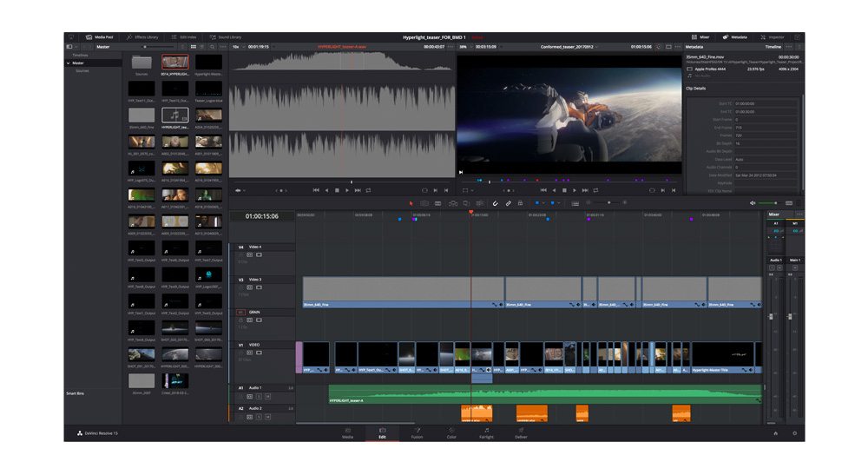This screenshot has width=868, height=475.
Task: Collapse the Master bin in the sidebar
Action: (69, 63)
